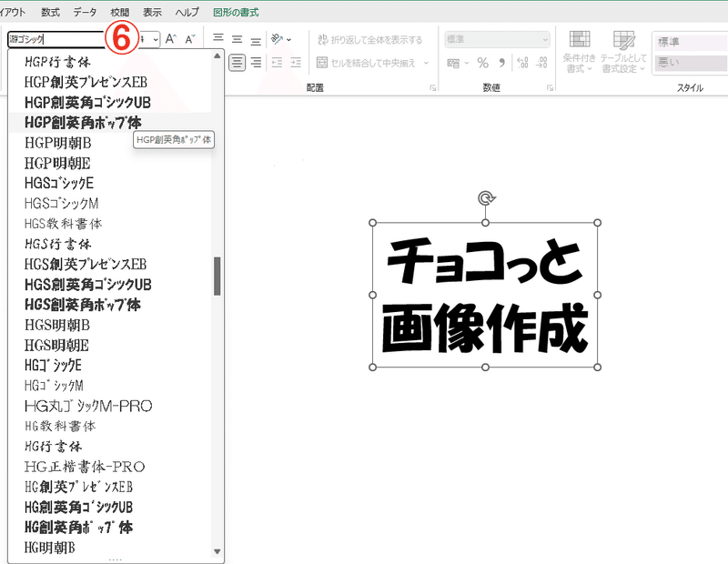Open 校閲 ribbon tab
This screenshot has height=564, width=728.
(120, 13)
